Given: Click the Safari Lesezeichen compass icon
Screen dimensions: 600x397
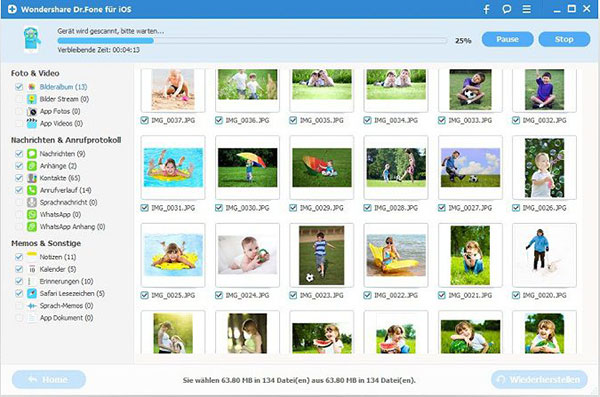Looking at the screenshot, I should tap(32, 294).
